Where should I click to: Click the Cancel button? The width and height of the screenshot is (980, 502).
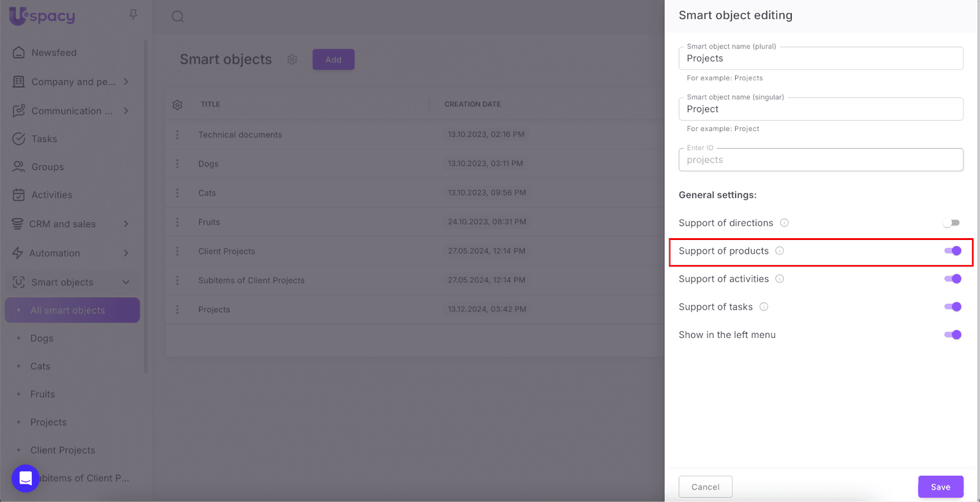(705, 487)
